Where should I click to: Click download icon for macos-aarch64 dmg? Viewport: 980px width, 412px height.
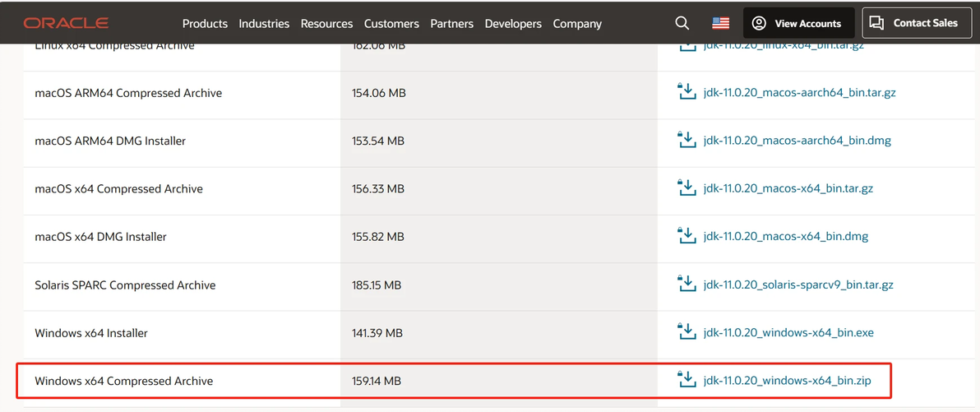686,140
